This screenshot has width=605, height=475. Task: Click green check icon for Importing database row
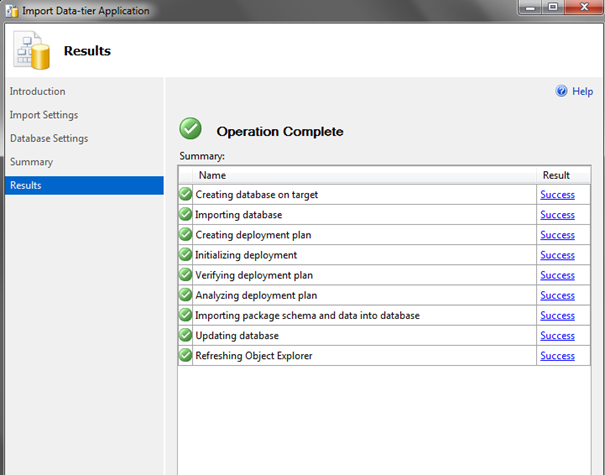(x=186, y=214)
